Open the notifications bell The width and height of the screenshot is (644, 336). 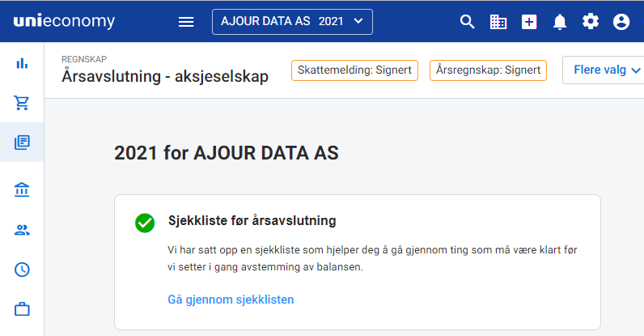click(x=560, y=22)
